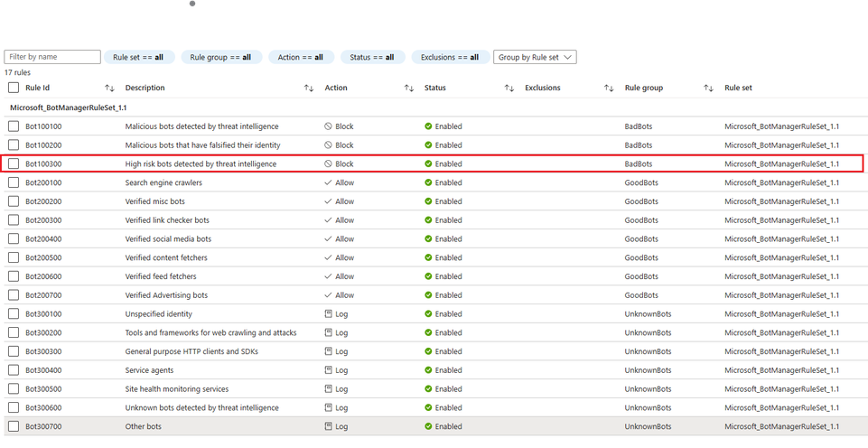Click Log icon for Bot300100
The width and height of the screenshot is (868, 448).
[328, 314]
